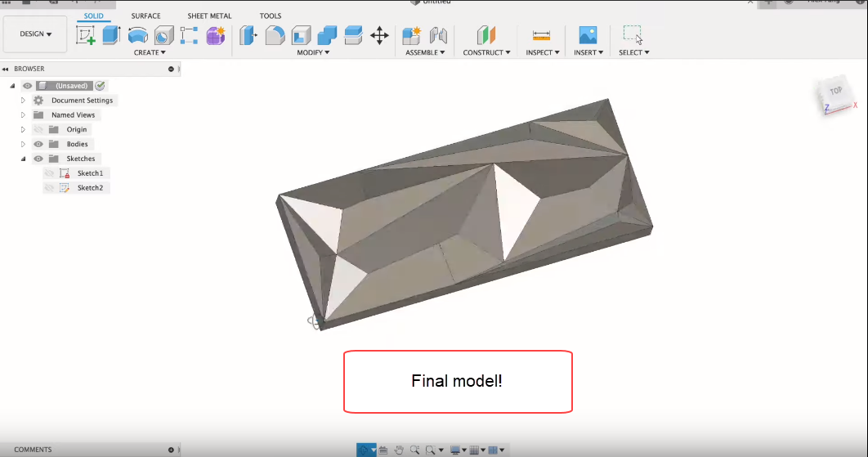Click the Orbit navigation tool
Viewport: 868px width, 457px height.
click(363, 450)
